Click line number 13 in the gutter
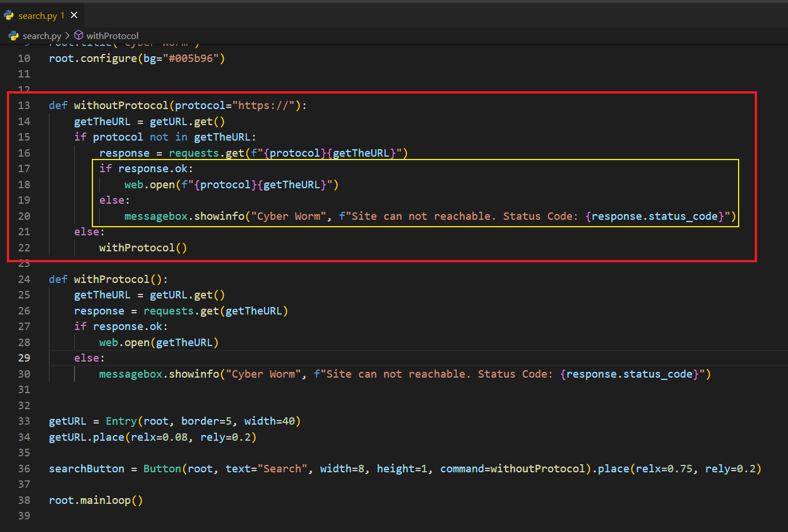 (24, 106)
